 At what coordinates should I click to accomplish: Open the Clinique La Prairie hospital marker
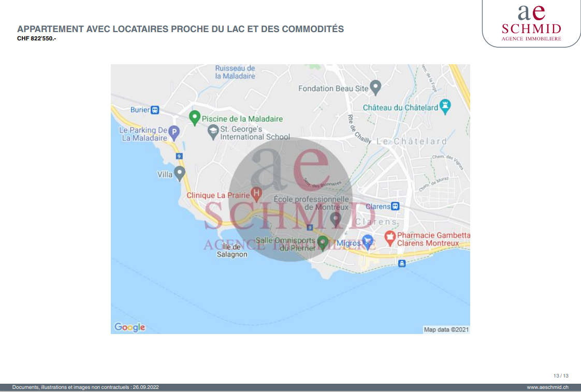point(256,194)
